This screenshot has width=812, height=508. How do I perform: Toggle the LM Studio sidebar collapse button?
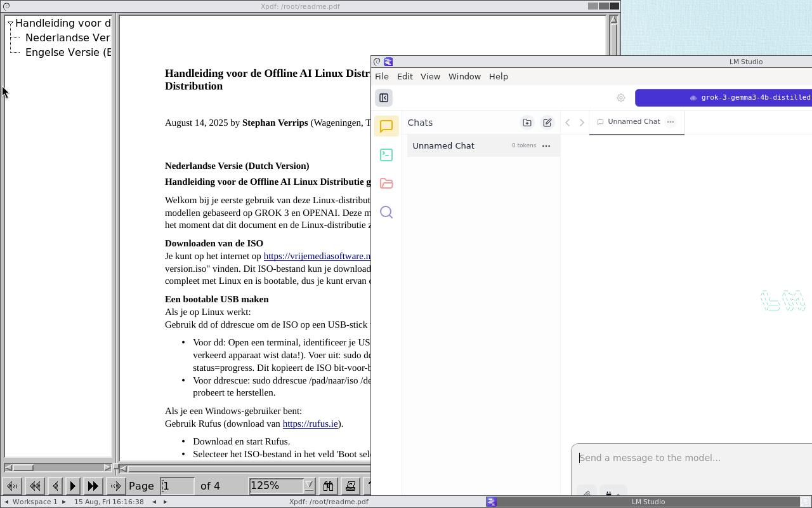(383, 98)
